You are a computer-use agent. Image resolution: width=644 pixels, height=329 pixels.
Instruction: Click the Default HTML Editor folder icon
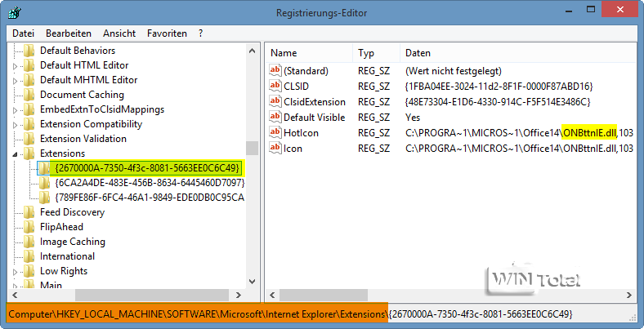coord(29,65)
